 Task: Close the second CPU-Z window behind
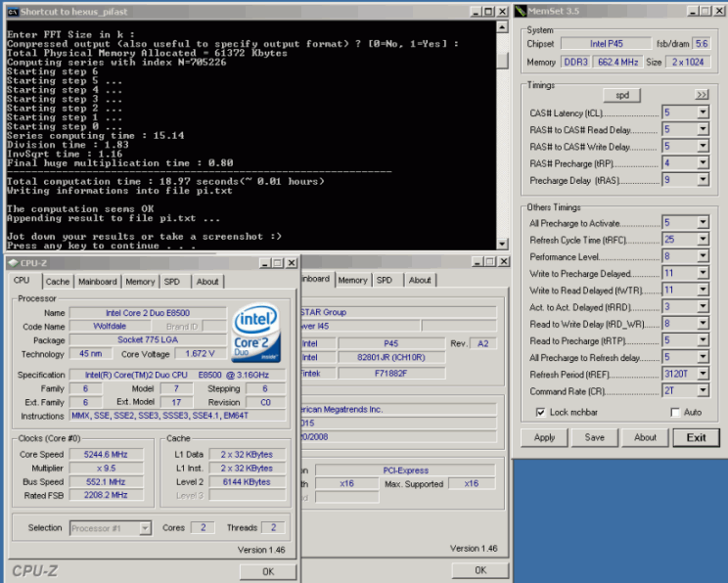504,262
